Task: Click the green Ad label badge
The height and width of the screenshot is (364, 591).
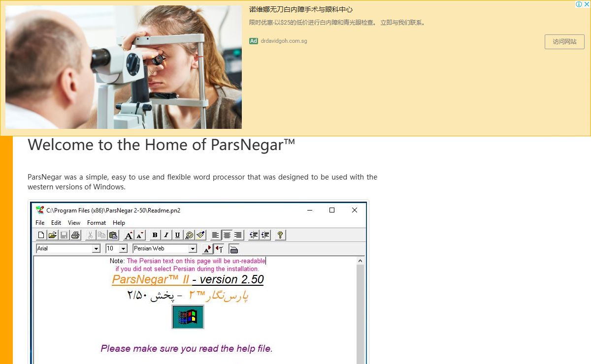Action: click(254, 41)
